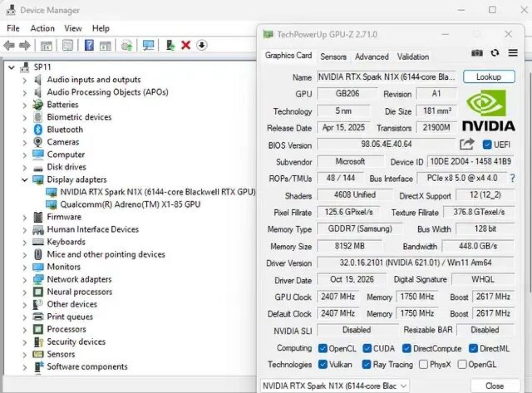Click the down-arrow Disable device toolbar icon
This screenshot has height=393, width=532.
201,45
